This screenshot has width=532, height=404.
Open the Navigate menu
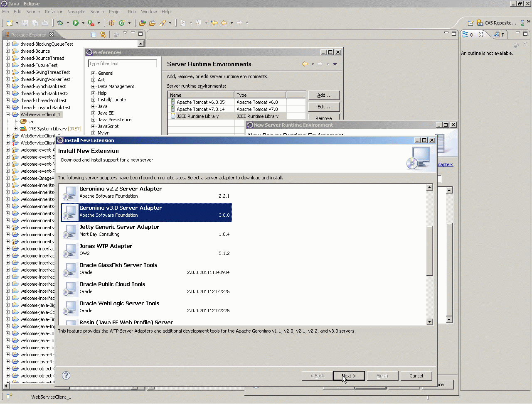76,12
